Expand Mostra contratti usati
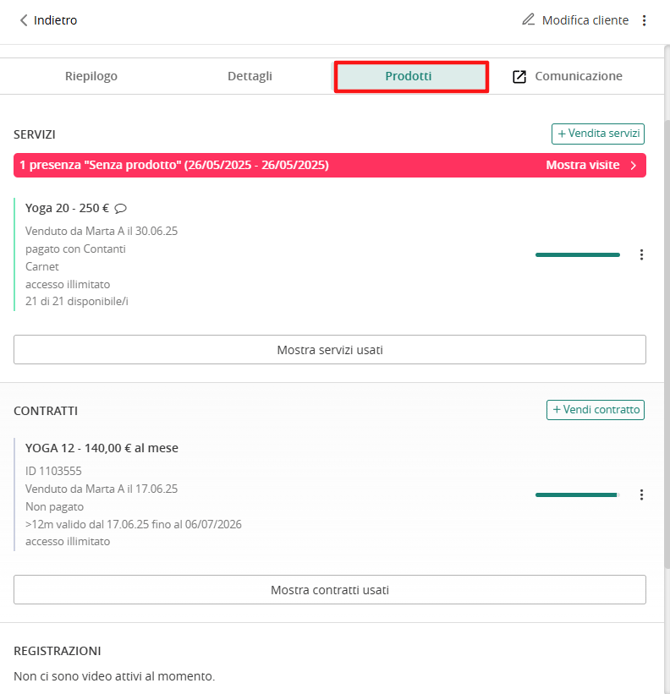The height and width of the screenshot is (694, 670). coord(330,590)
